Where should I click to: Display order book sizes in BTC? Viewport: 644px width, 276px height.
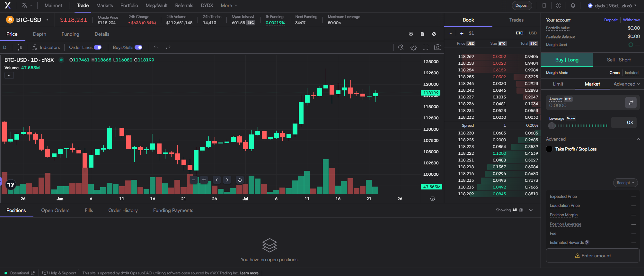[x=519, y=33]
